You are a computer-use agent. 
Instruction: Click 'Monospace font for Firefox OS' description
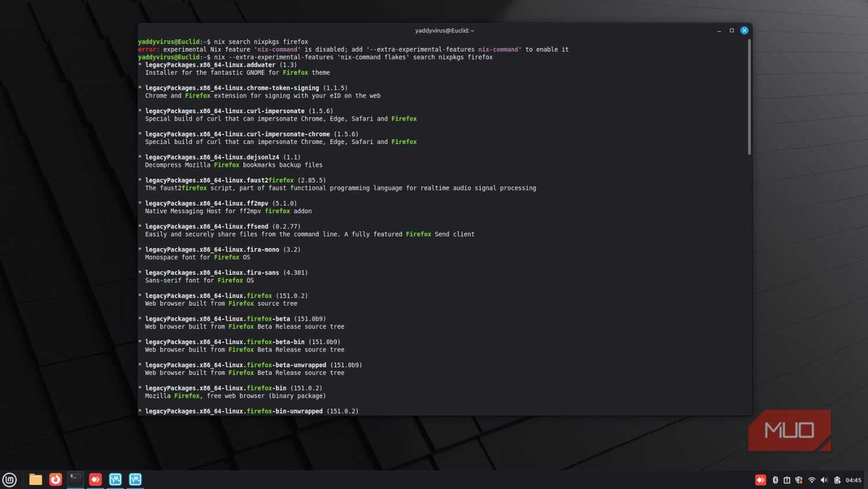coord(197,257)
